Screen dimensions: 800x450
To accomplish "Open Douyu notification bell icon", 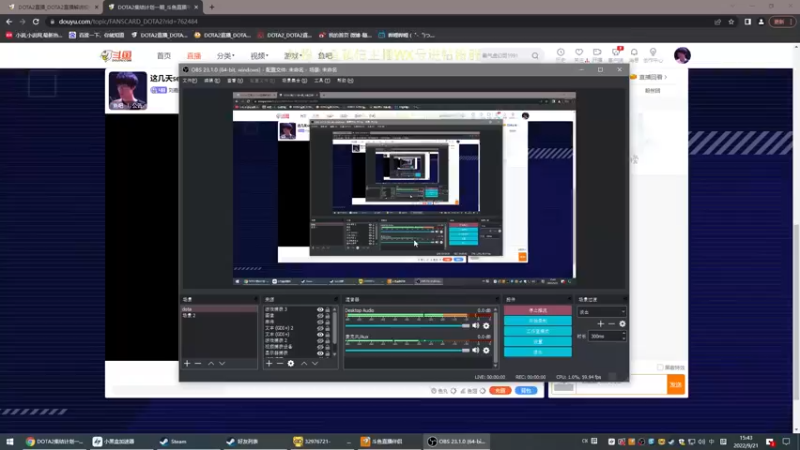I will point(634,52).
